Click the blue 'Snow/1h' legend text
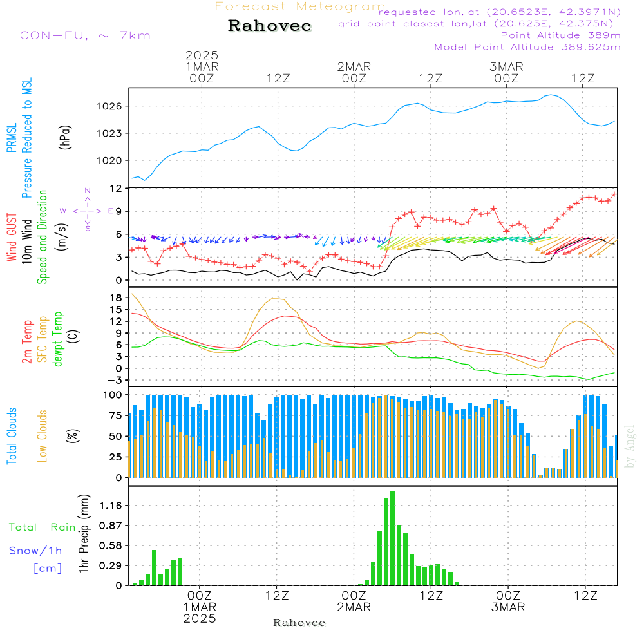Image resolution: width=644 pixels, height=644 pixels. (35, 551)
